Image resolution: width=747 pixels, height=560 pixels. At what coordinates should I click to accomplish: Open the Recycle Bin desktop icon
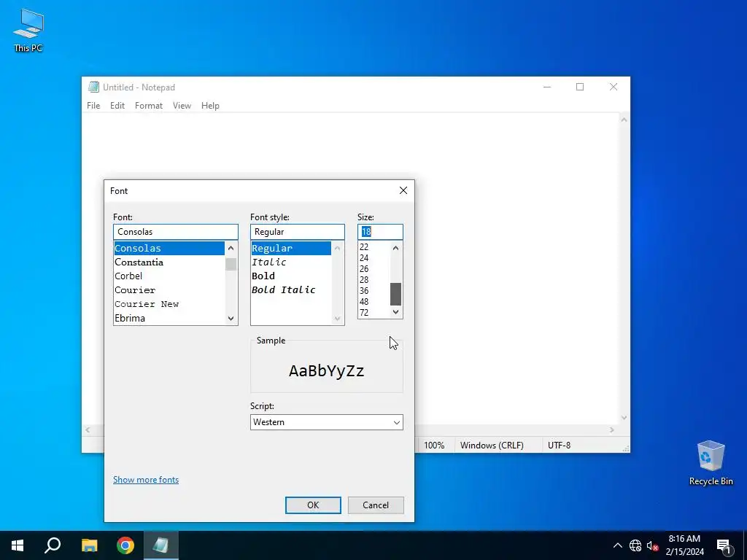711,462
